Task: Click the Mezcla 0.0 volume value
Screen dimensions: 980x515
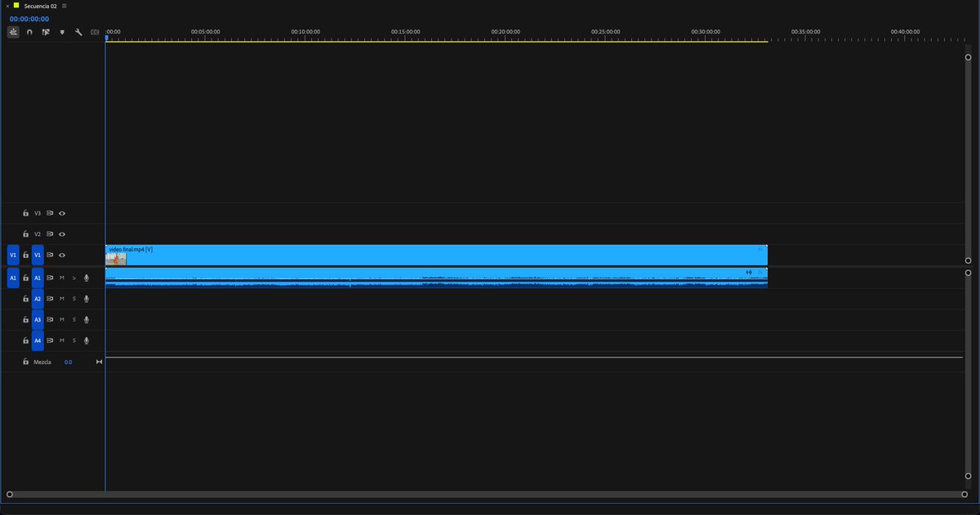Action: pos(68,362)
